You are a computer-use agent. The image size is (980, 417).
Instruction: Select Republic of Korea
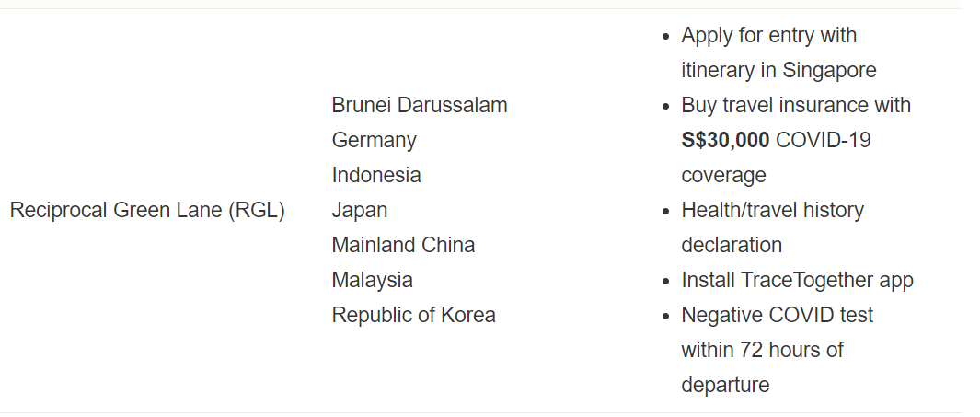[x=413, y=316]
